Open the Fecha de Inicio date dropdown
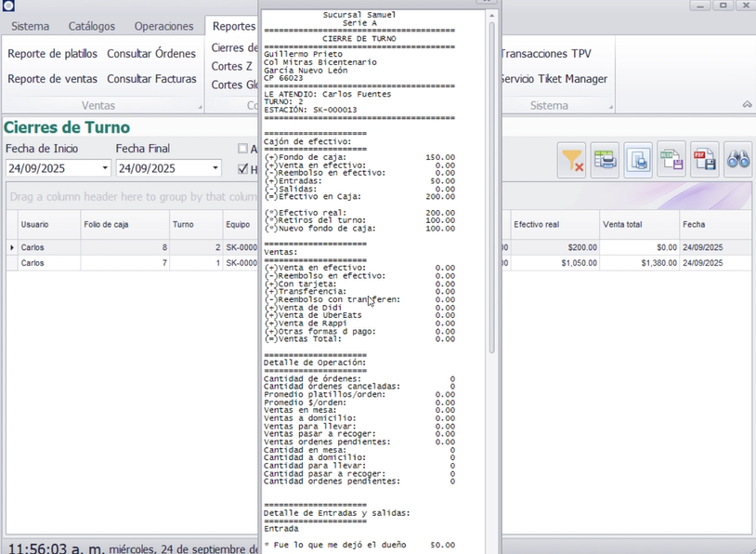 click(x=104, y=169)
